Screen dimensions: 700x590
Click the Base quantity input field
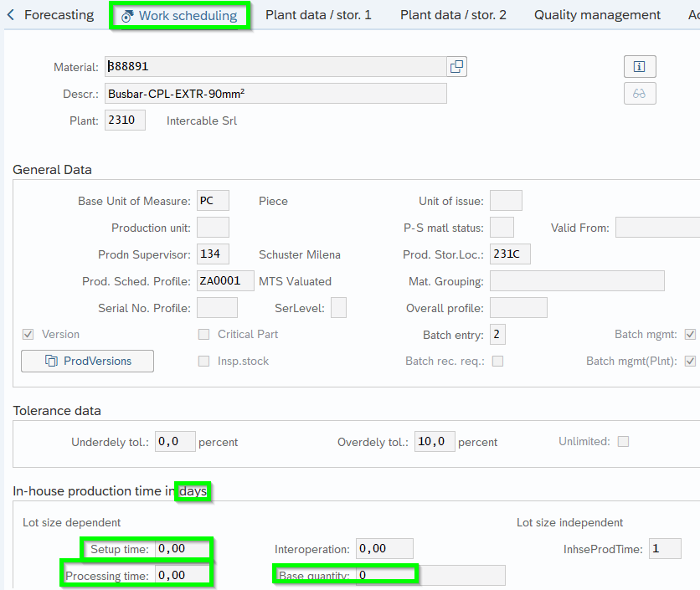click(430, 576)
